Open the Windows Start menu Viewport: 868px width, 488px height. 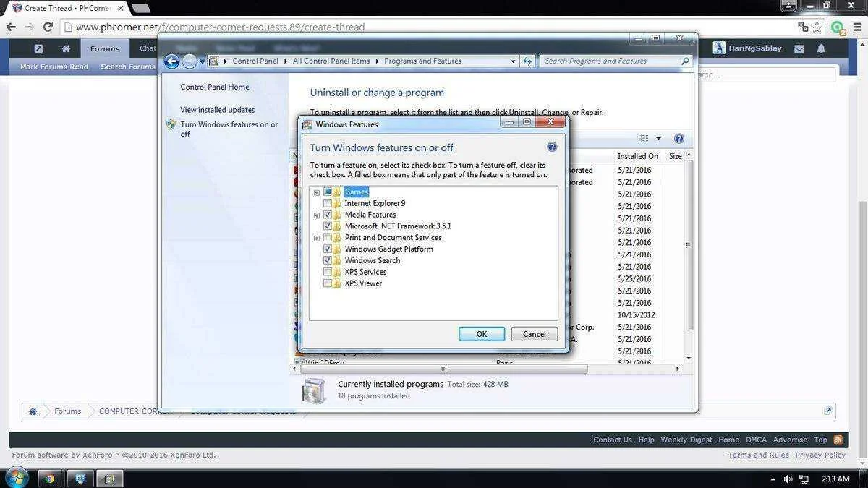click(16, 478)
